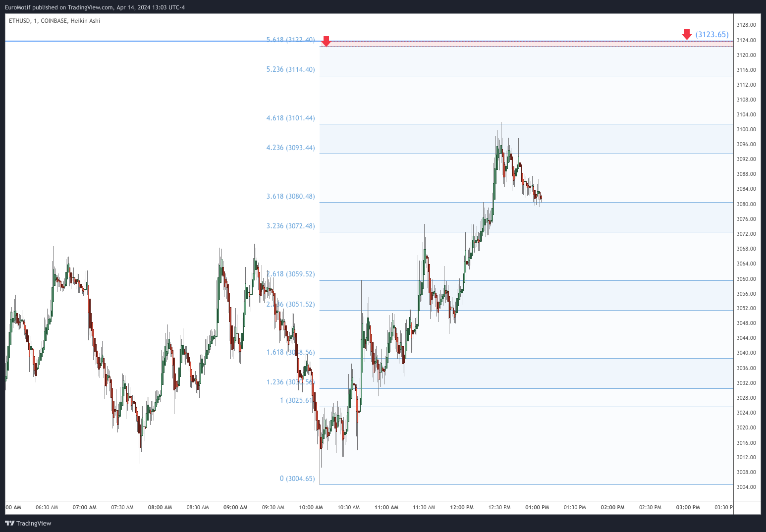Select the ETHUSD, 1, COINBASE, Heikin Ashi symbol label
This screenshot has width=766, height=532.
(55, 21)
